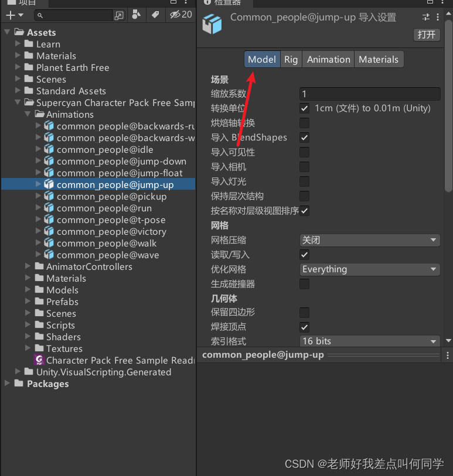The height and width of the screenshot is (476, 453).
Task: Click the 缩放系数 scale factor field
Action: 370,94
